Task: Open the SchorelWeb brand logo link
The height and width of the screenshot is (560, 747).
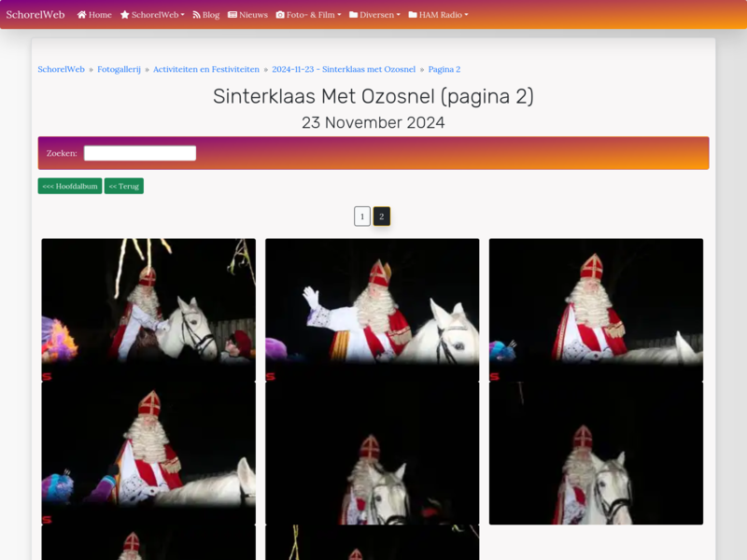Action: point(35,15)
